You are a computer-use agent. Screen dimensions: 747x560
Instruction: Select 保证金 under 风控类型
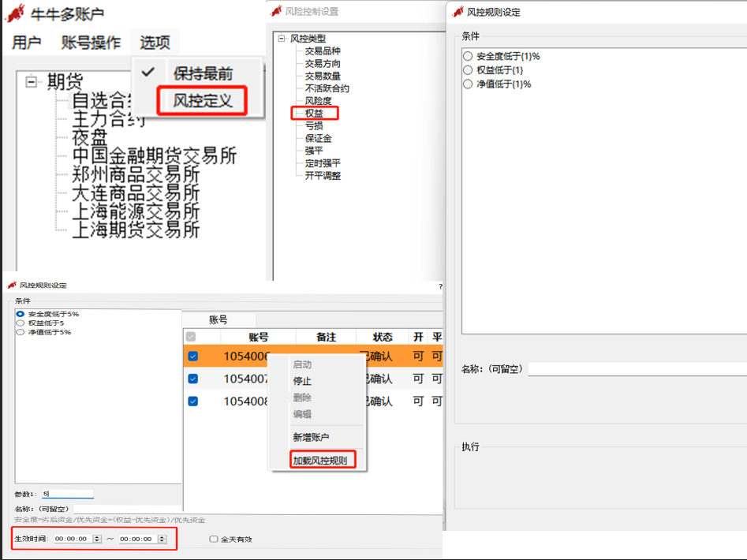click(318, 138)
